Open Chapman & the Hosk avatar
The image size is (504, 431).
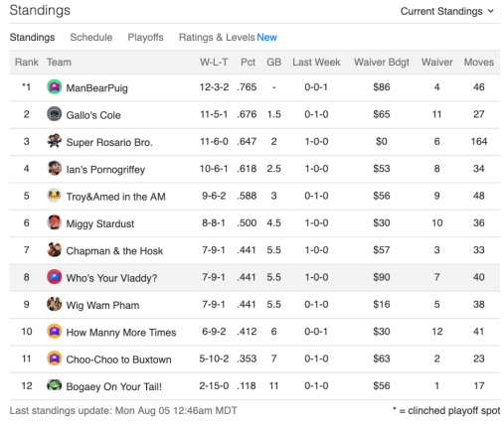tap(54, 250)
